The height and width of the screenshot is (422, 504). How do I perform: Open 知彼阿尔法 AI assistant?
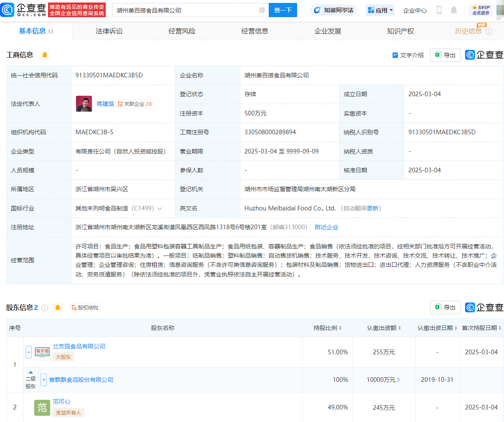pyautogui.click(x=333, y=10)
